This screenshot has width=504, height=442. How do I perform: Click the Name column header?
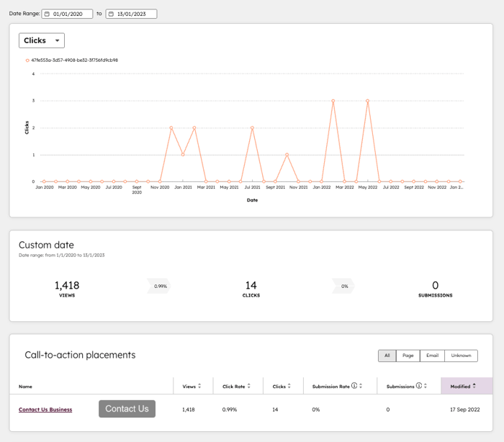(25, 387)
